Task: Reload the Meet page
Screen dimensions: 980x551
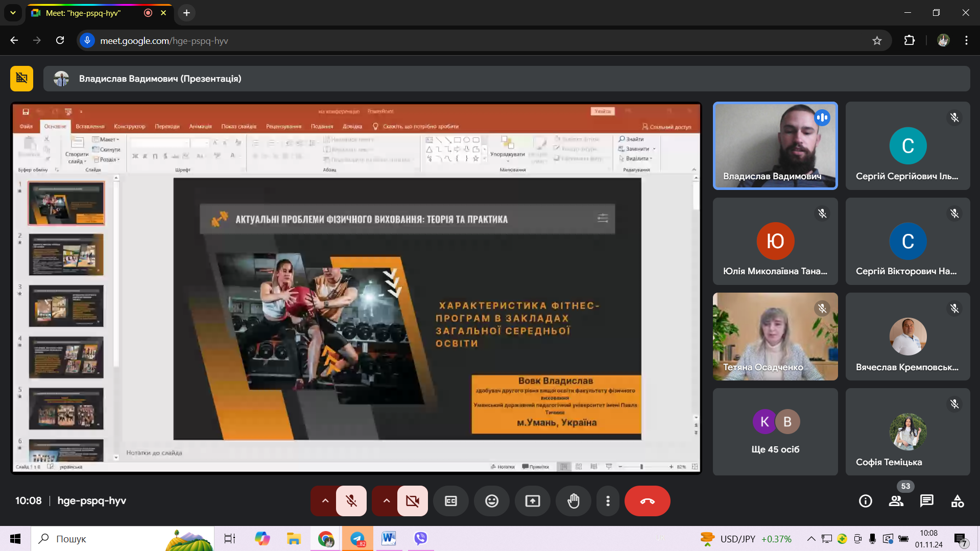Action: (x=60, y=40)
